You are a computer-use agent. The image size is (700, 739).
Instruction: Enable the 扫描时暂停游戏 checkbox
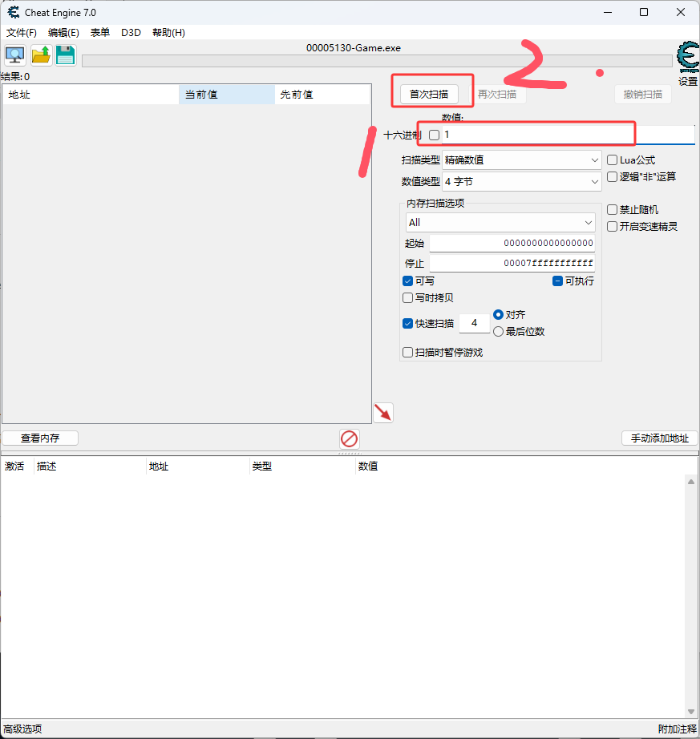[x=408, y=353]
